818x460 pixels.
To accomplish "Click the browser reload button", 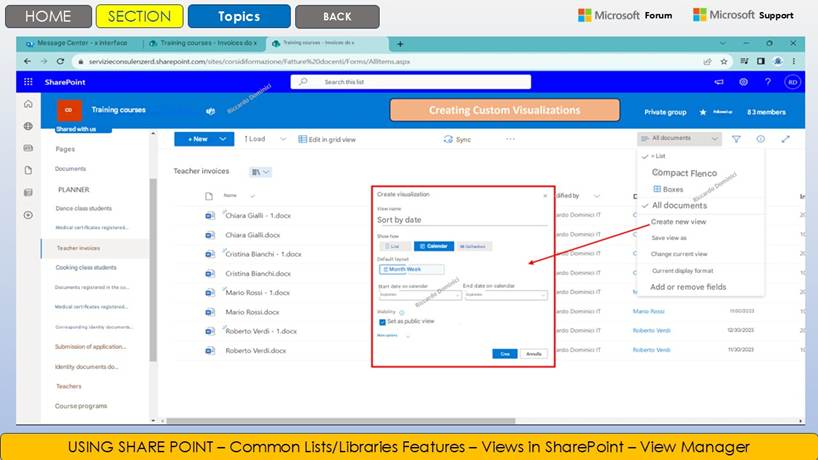I will (61, 61).
